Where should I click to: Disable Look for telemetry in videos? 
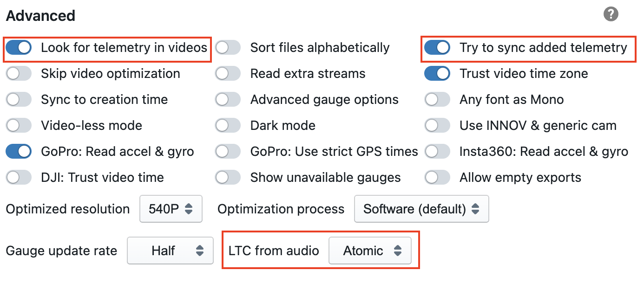pyautogui.click(x=19, y=47)
